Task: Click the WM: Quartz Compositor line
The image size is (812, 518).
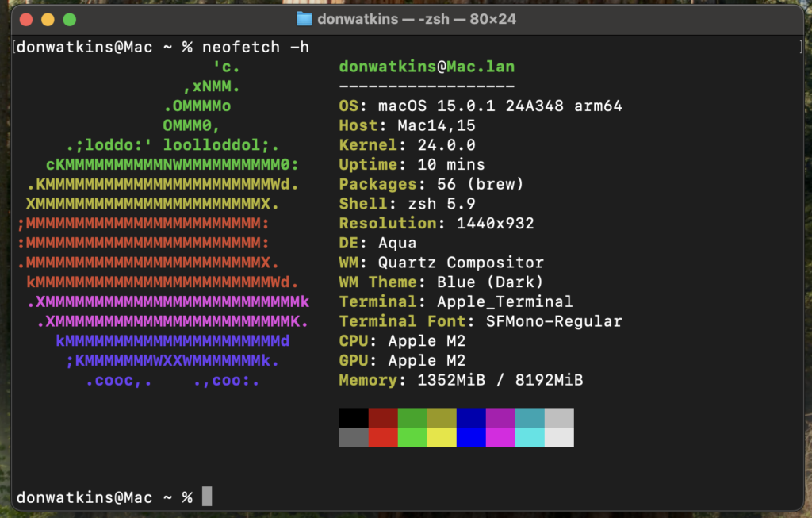Action: pos(441,263)
